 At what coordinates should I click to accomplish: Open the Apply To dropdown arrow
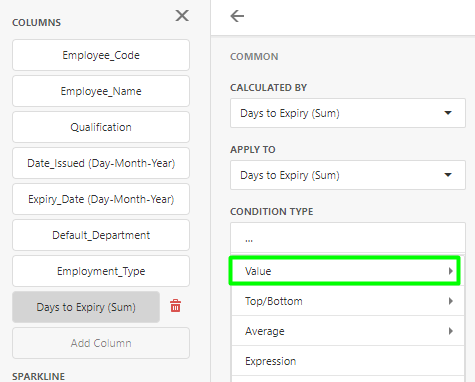click(x=448, y=175)
